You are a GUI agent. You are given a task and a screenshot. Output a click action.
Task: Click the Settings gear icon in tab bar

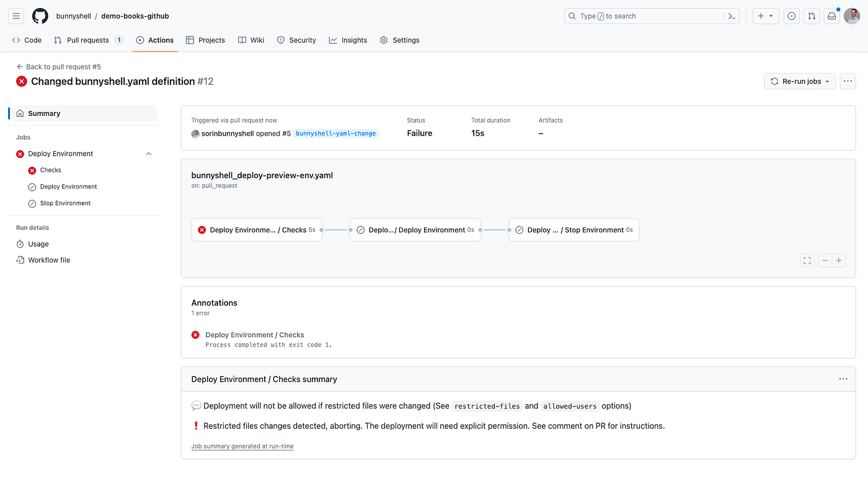tap(384, 40)
